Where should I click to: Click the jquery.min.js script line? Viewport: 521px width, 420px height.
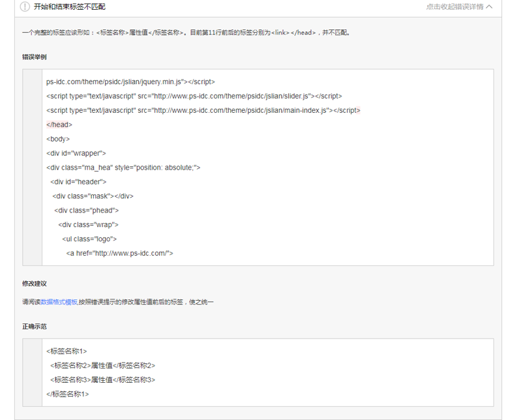(130, 82)
